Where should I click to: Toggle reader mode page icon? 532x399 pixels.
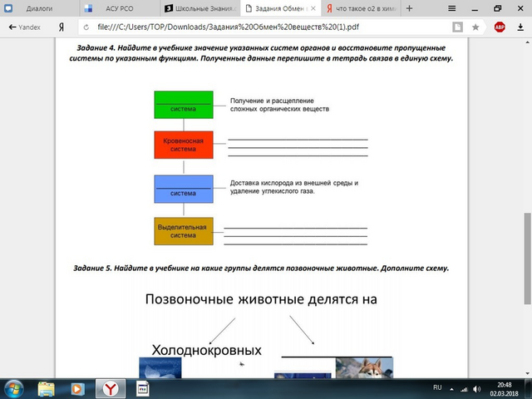(x=457, y=27)
